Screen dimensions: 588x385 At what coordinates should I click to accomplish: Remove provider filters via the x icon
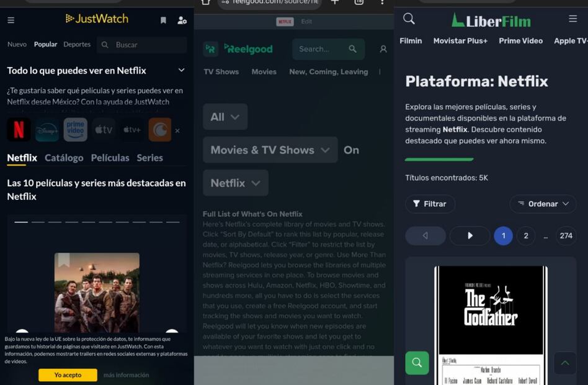[177, 129]
